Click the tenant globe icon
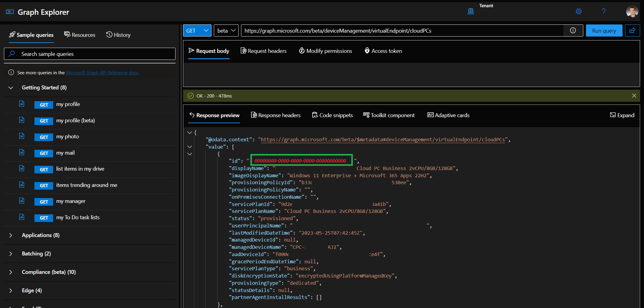This screenshot has height=308, width=644. (x=471, y=11)
